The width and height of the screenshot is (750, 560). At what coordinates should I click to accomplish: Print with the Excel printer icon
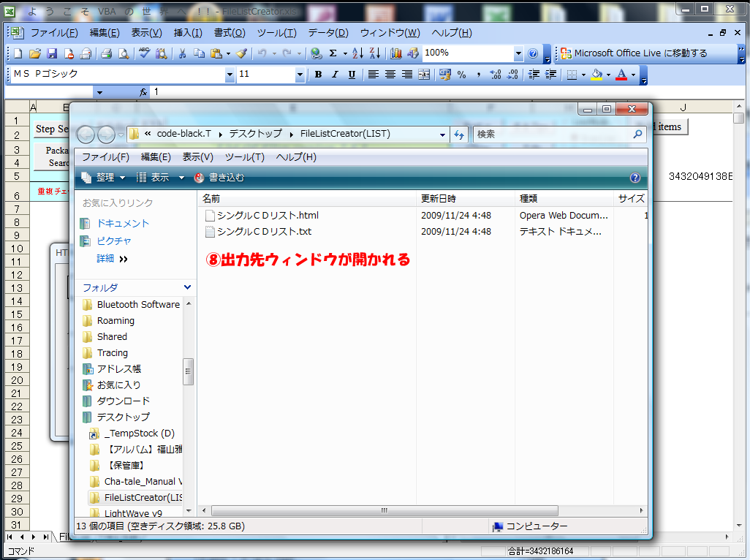coord(106,53)
